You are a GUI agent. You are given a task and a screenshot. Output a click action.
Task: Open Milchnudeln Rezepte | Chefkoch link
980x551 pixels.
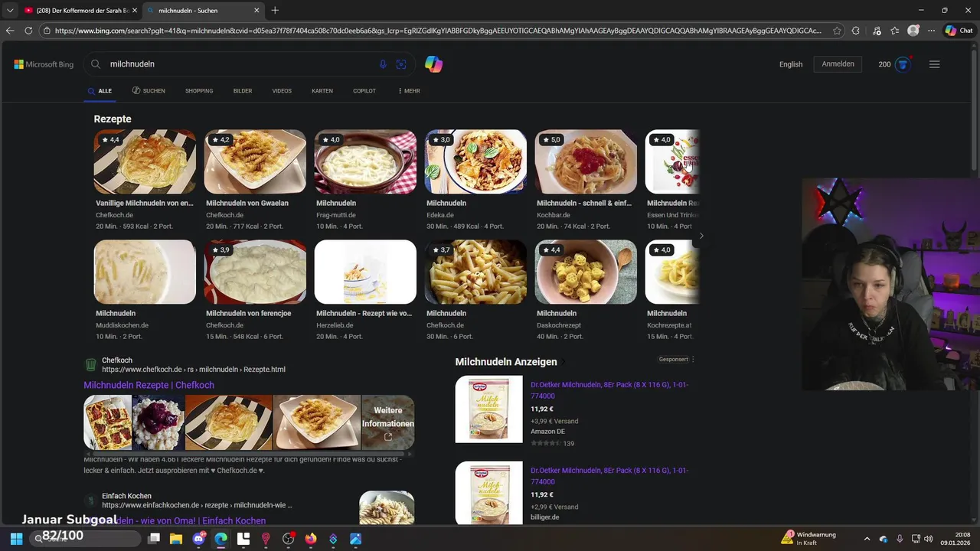click(149, 385)
